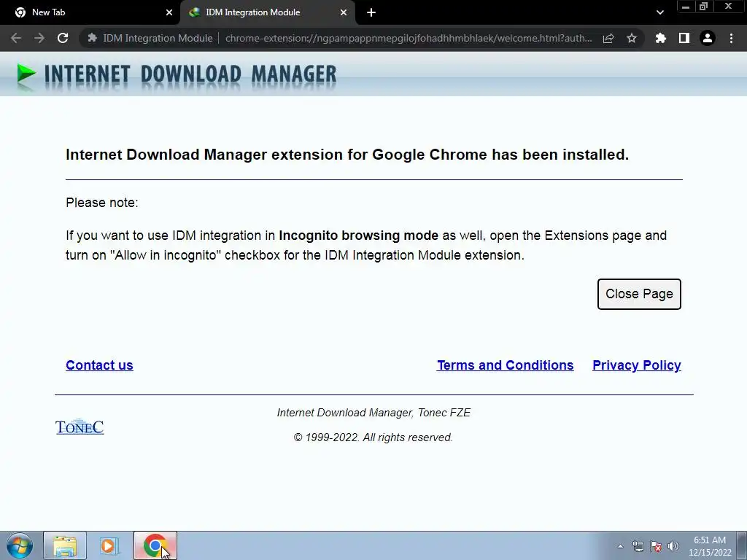The height and width of the screenshot is (560, 747).
Task: Open the network status tray icon
Action: pos(638,546)
